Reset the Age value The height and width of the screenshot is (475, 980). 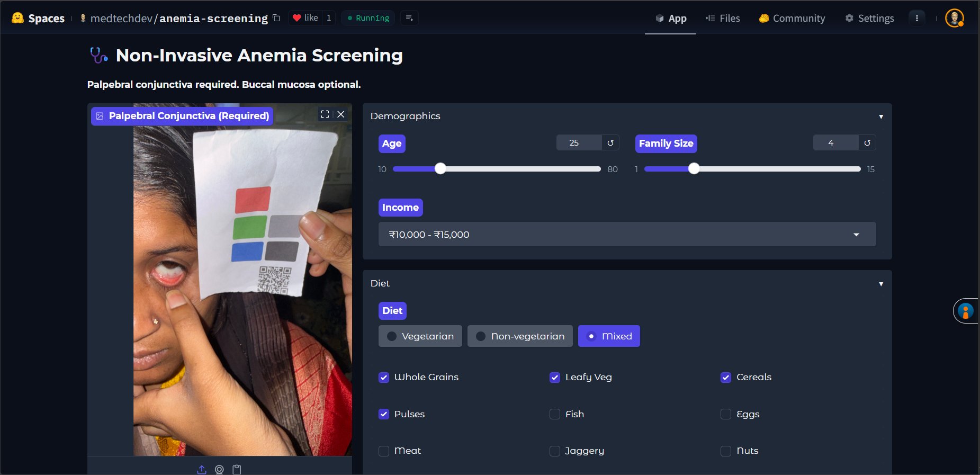pyautogui.click(x=610, y=143)
